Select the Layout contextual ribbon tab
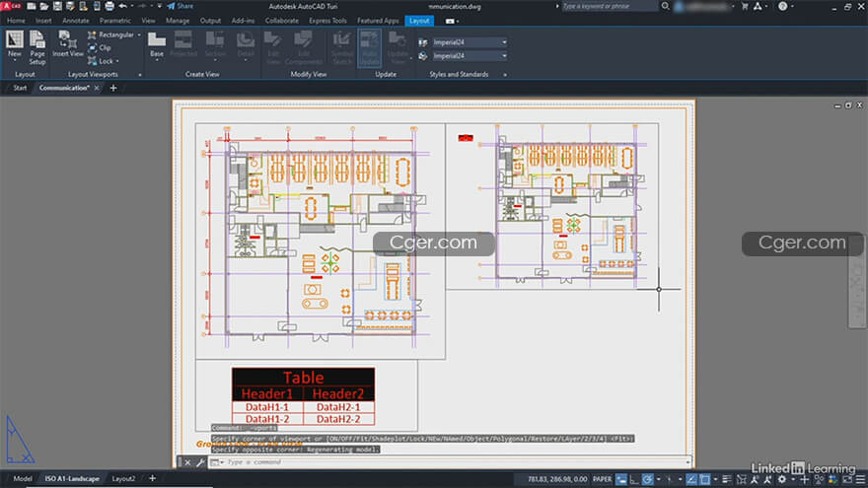The image size is (868, 488). pos(419,21)
